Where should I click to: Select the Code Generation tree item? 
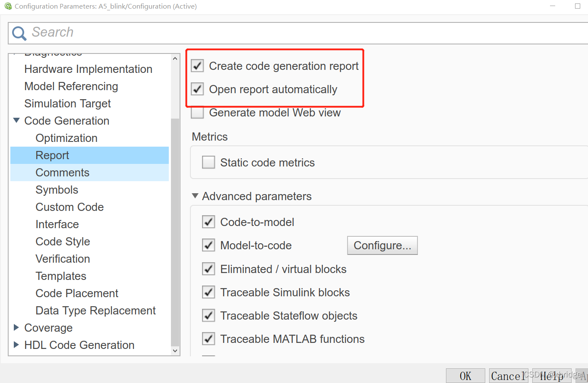[66, 121]
